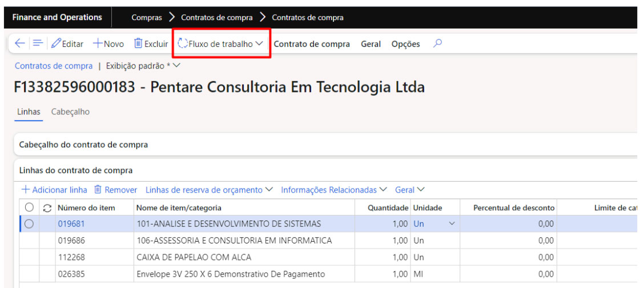Viewport: 644px width, 288px height.
Task: Click the Novo plus icon
Action: point(97,44)
